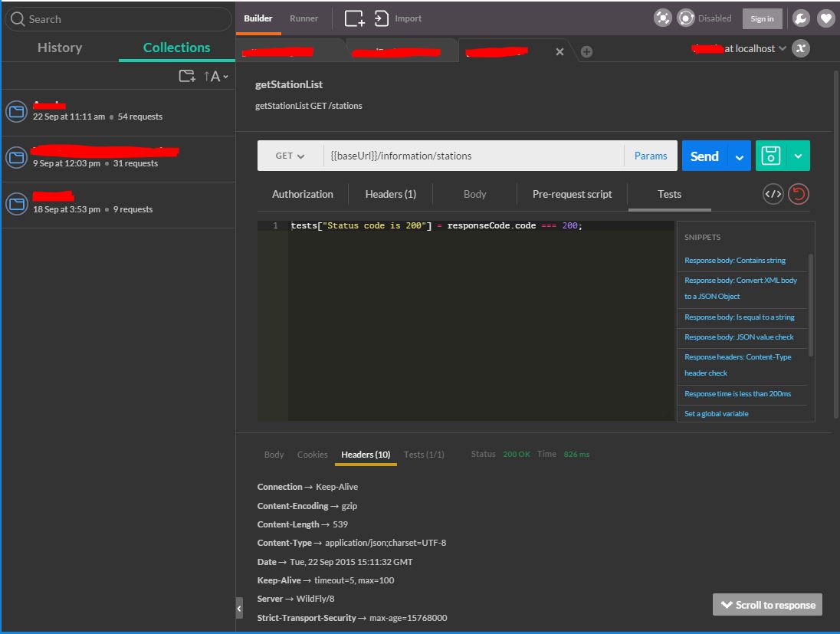840x634 pixels.
Task: Click the Import icon in the top toolbar
Action: point(381,18)
